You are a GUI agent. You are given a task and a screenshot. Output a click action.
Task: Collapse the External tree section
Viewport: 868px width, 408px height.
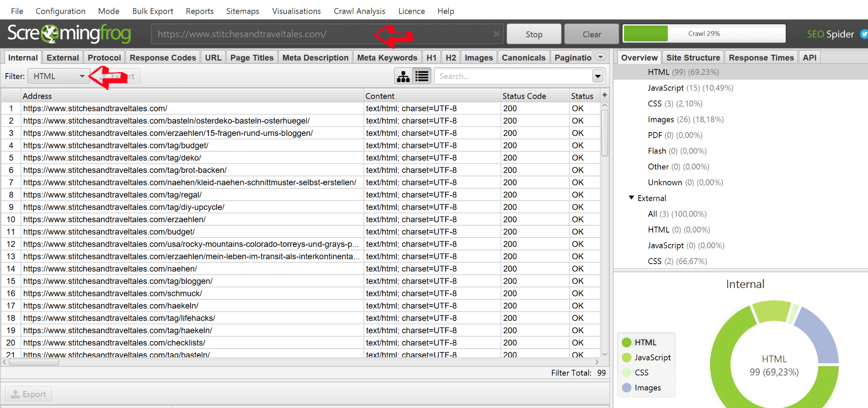[631, 198]
